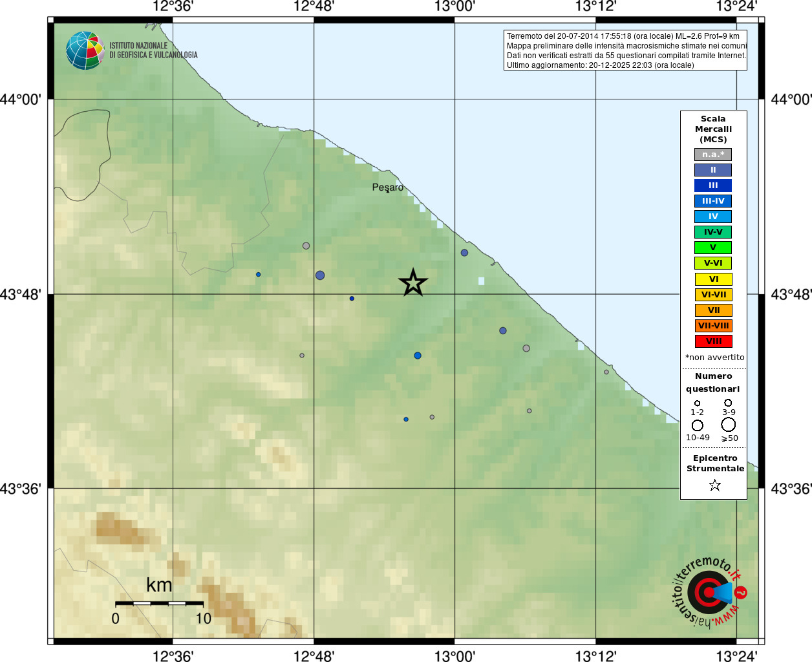Select gray marker just above largest blue circle
This screenshot has width=812, height=662.
[306, 246]
